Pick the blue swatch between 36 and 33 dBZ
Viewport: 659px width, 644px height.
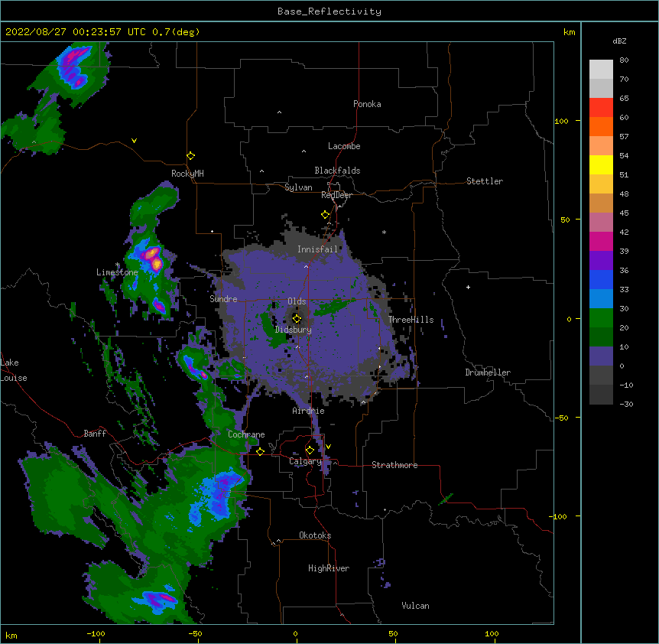pos(601,279)
